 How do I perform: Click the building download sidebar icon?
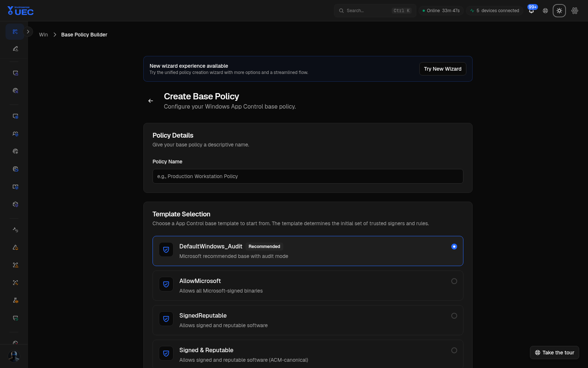click(15, 49)
